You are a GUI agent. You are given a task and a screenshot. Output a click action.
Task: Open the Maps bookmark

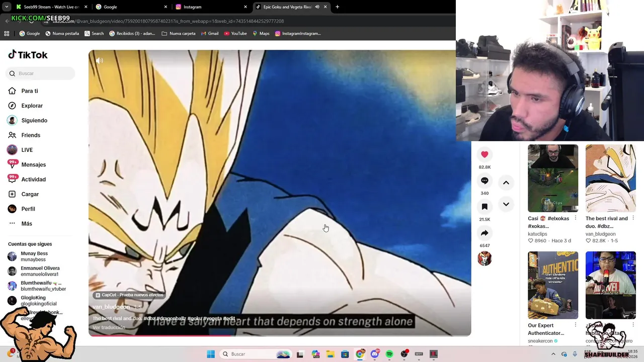[261, 34]
